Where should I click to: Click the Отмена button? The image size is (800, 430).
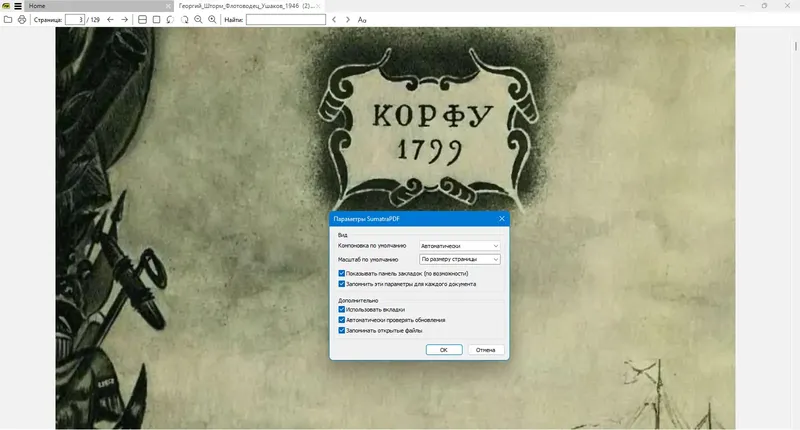click(x=486, y=350)
